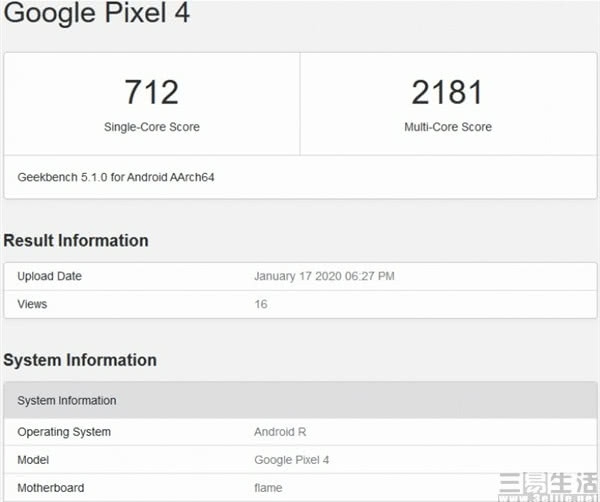Select the Single-Core Score label
The width and height of the screenshot is (600, 502).
pyautogui.click(x=152, y=127)
